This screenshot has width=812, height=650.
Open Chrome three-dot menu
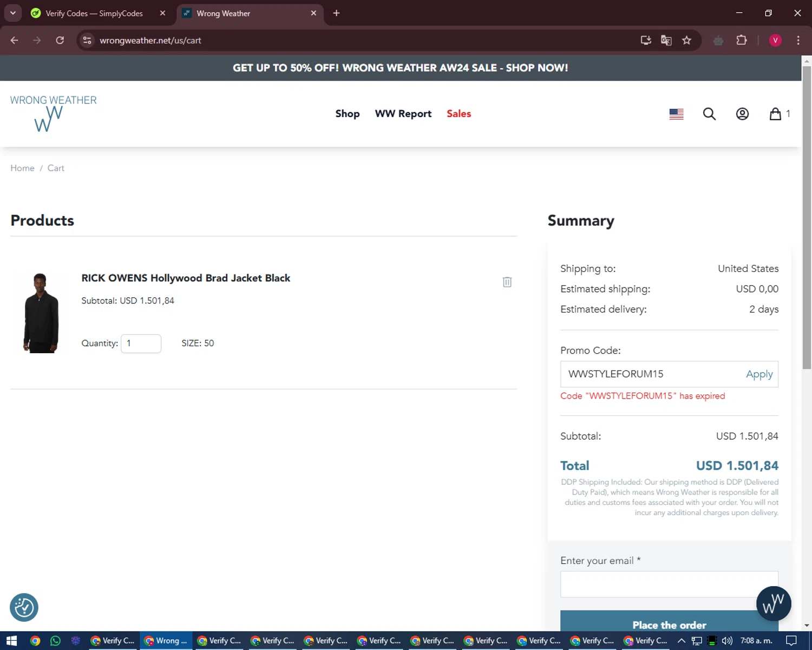point(798,40)
